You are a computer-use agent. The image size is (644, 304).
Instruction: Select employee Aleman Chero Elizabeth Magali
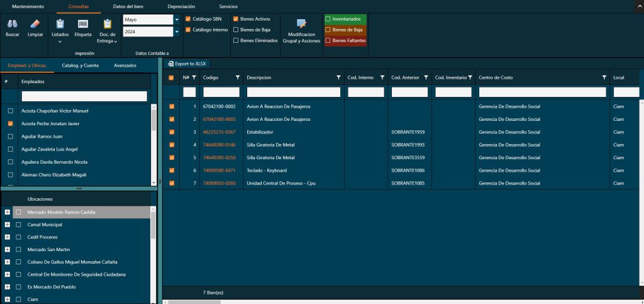pyautogui.click(x=11, y=174)
